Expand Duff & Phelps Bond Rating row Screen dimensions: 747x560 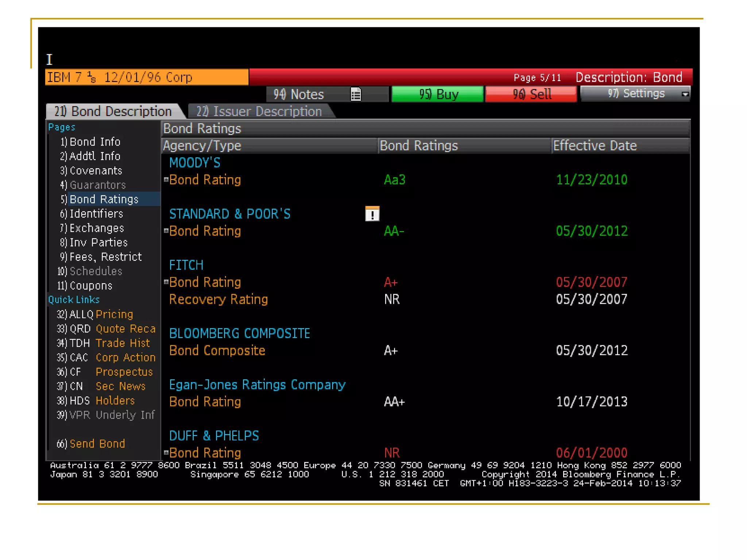(166, 452)
